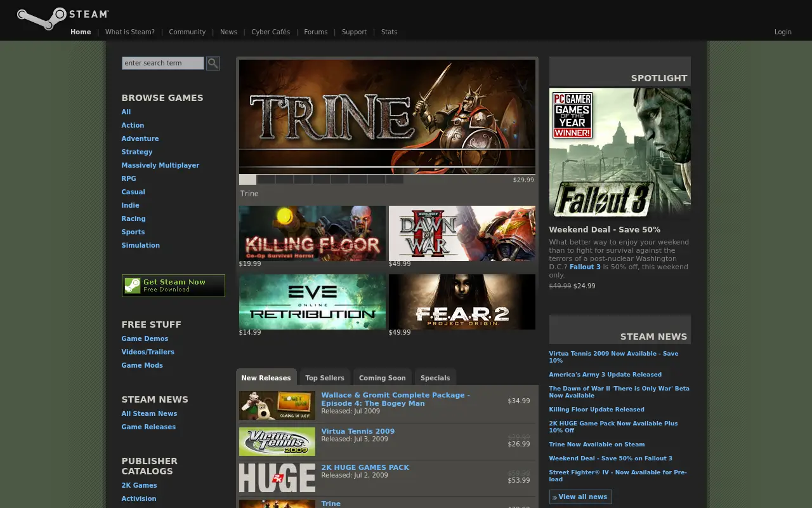Image resolution: width=812 pixels, height=508 pixels.
Task: Open Cyber Cafés in the top navigation
Action: tap(271, 32)
